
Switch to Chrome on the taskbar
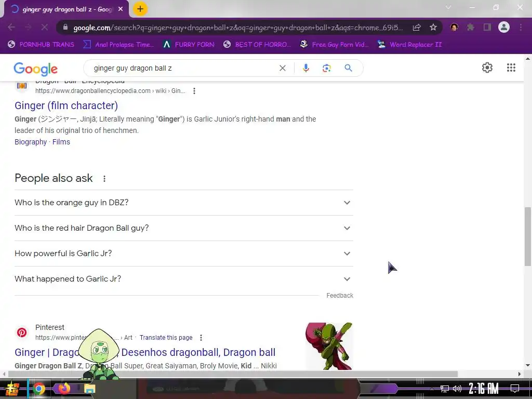[x=38, y=389]
